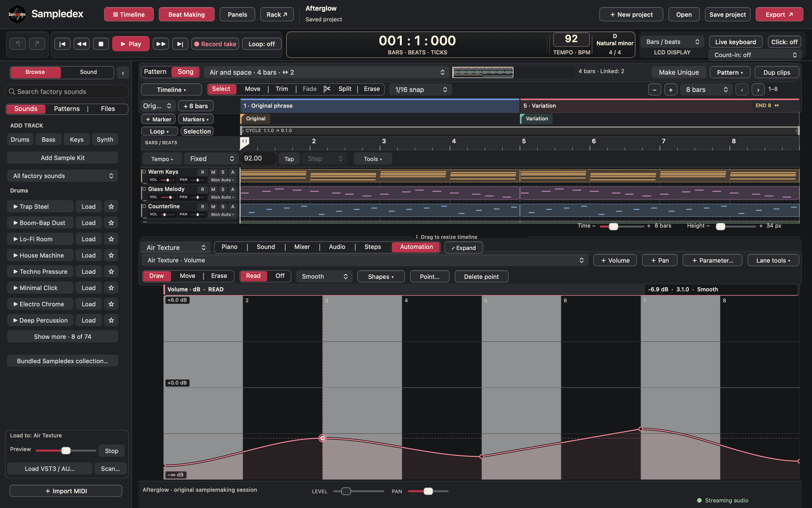
Task: Star the House Machine kit
Action: click(111, 255)
